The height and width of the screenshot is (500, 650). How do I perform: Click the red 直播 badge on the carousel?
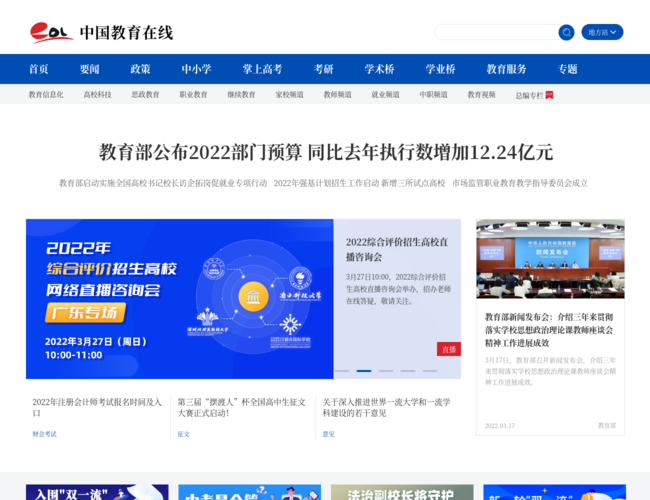click(448, 349)
